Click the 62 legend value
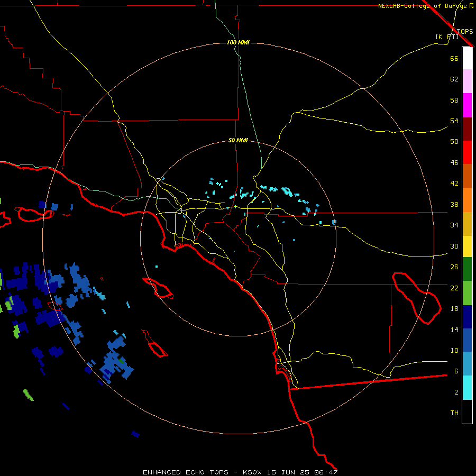Screen dimensions: 476x476 454,79
